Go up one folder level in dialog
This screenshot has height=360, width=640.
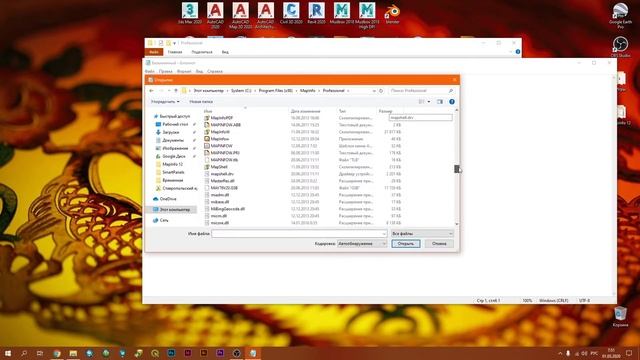[176, 91]
